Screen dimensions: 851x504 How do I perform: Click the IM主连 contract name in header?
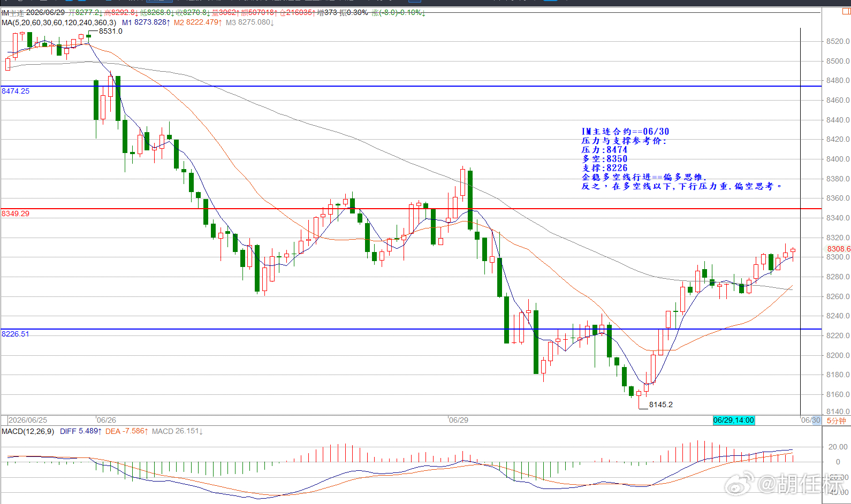pyautogui.click(x=12, y=13)
